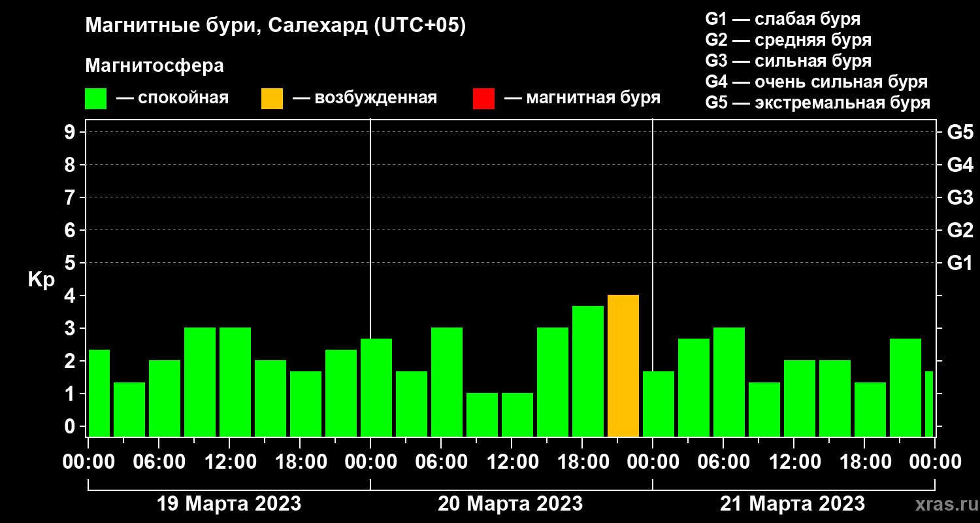Click the right-axis G1 level label
Viewport: 980px width, 523px height.
960,263
